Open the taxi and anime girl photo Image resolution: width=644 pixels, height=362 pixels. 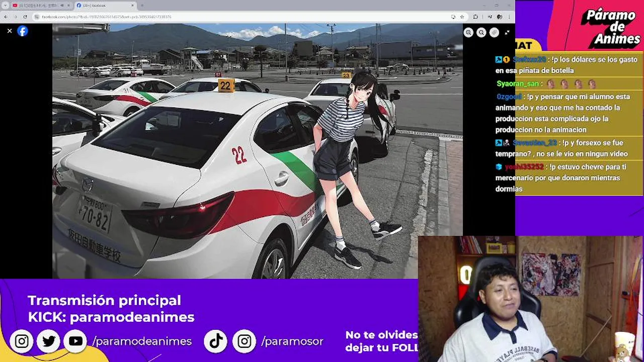pyautogui.click(x=258, y=151)
